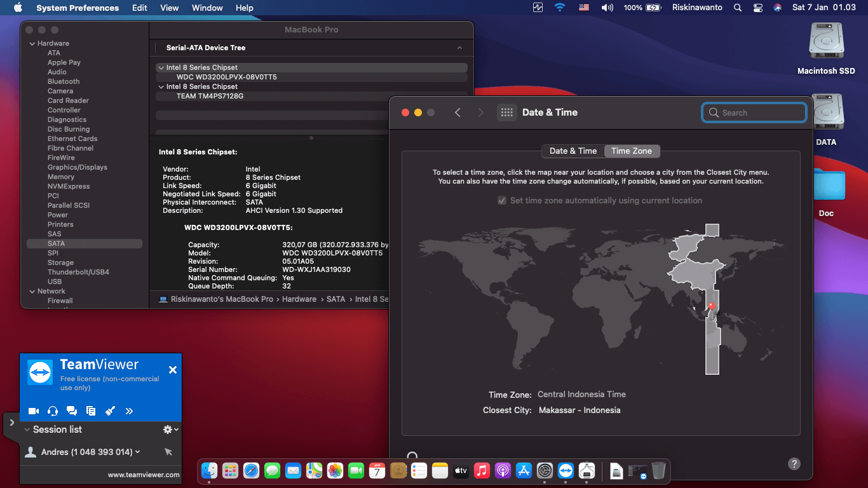Screen dimensions: 868x488
Task: Open the View menu
Action: [x=170, y=8]
